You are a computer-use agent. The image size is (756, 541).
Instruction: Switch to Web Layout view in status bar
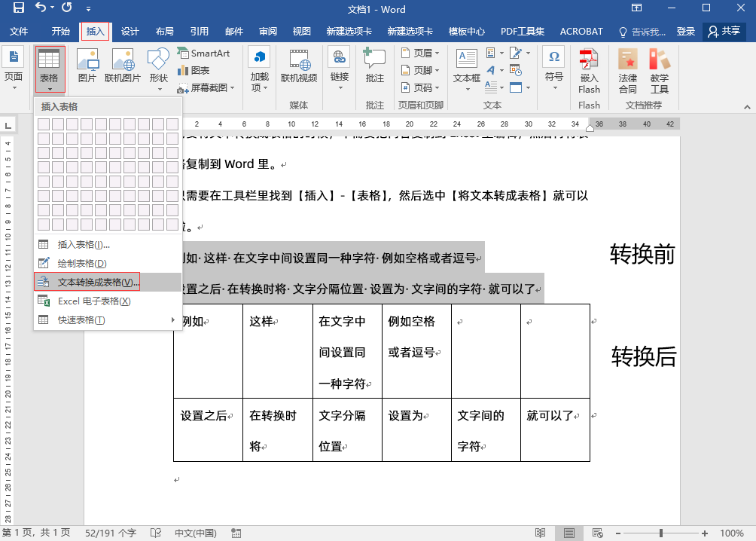point(597,533)
